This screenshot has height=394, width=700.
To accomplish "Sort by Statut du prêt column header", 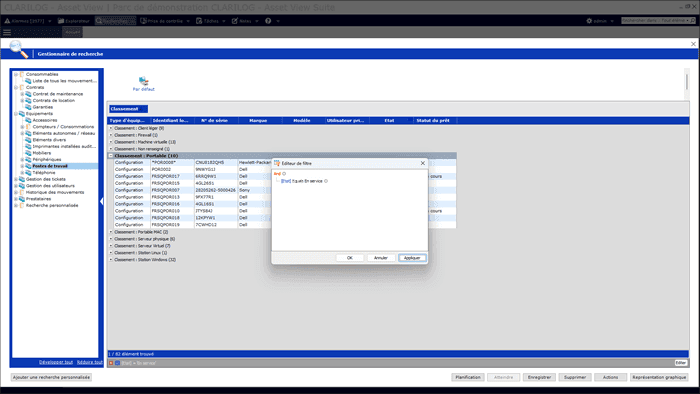I will [434, 120].
